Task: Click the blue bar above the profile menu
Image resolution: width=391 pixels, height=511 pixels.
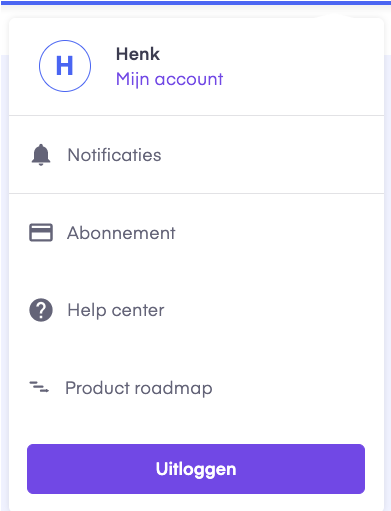Action: pos(195,3)
